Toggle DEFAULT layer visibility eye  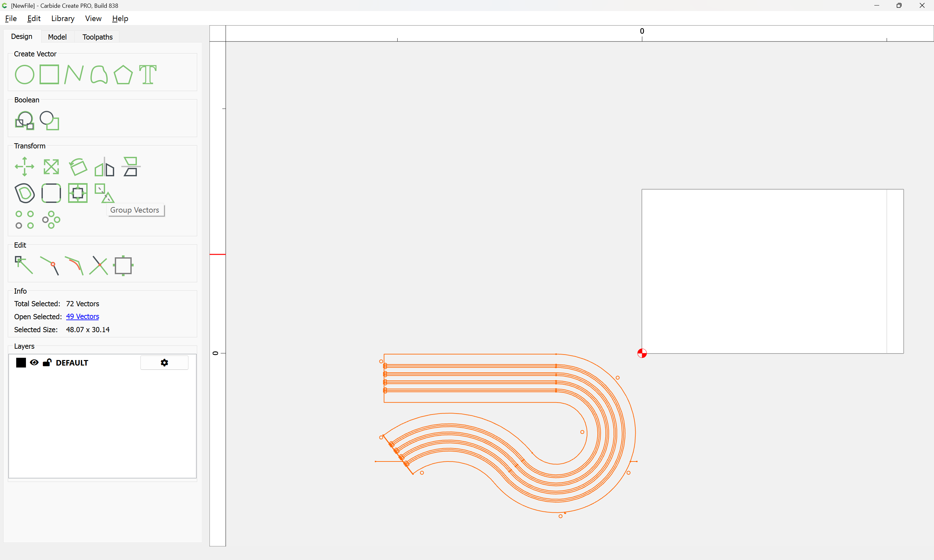pyautogui.click(x=34, y=363)
